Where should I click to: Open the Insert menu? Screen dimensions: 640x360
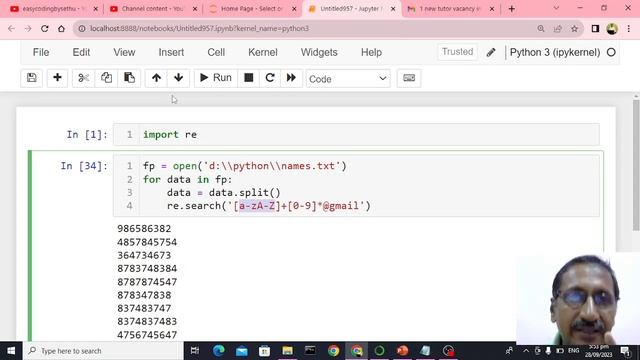[171, 52]
